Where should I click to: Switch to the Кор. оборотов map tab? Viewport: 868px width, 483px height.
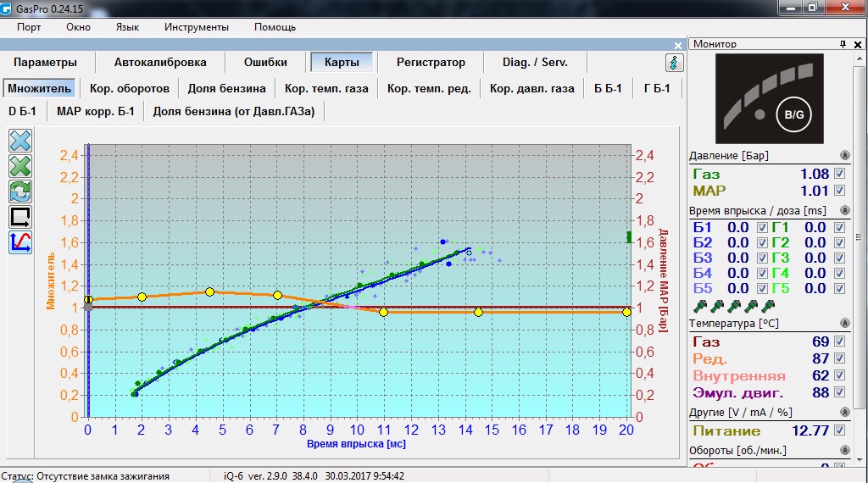tap(130, 88)
